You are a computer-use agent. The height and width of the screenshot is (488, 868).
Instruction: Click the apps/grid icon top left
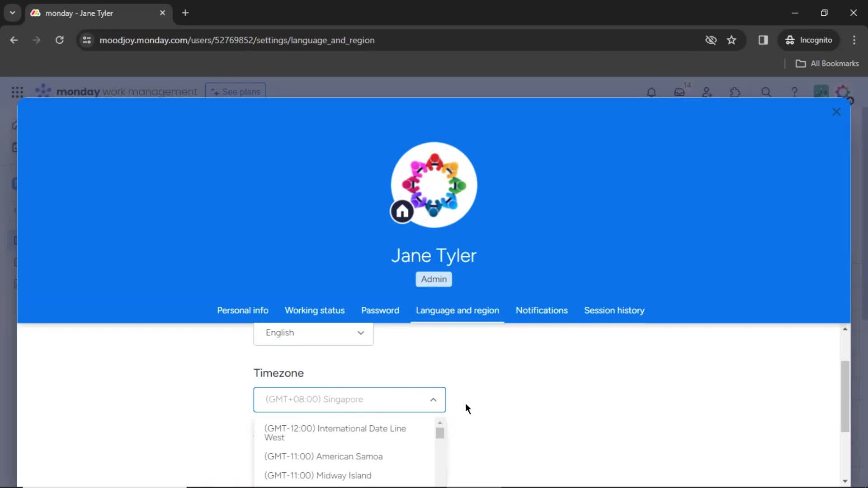[x=17, y=92]
